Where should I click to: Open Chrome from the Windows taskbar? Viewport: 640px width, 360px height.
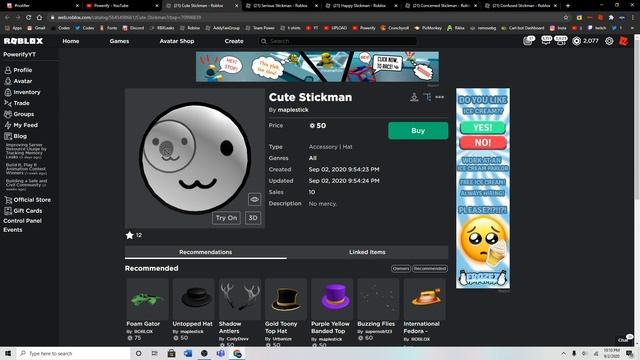coord(237,353)
